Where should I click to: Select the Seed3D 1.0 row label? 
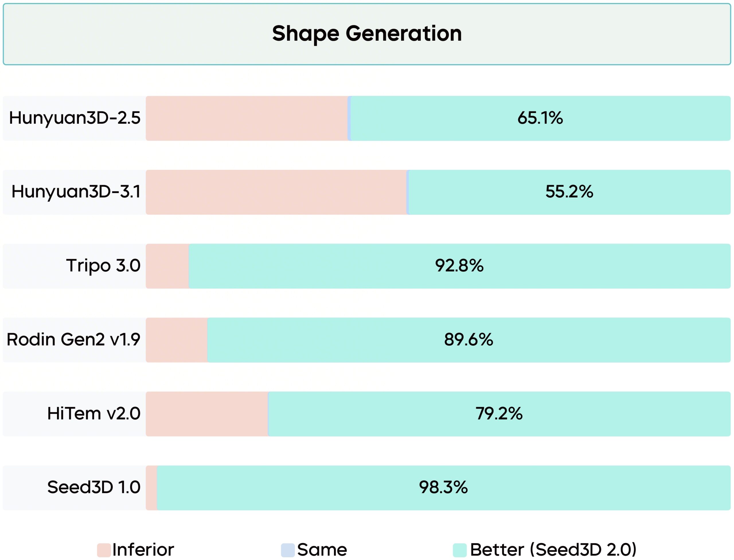pos(94,487)
